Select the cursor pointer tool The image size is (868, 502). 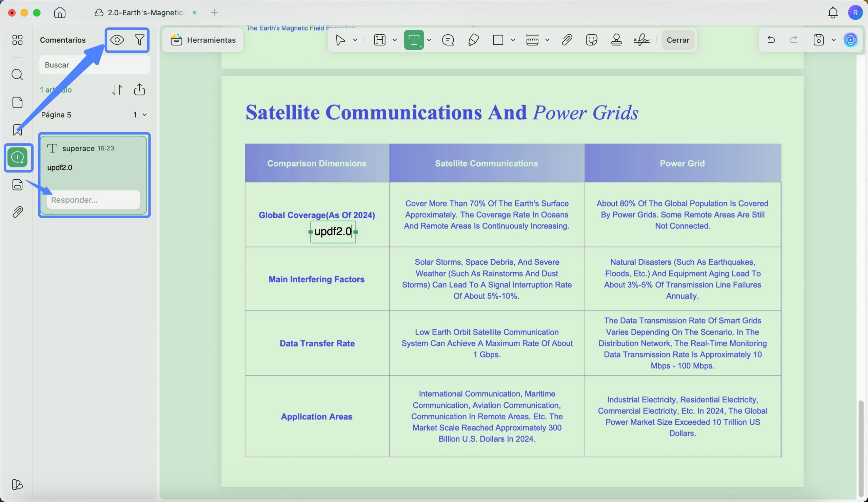click(x=340, y=40)
